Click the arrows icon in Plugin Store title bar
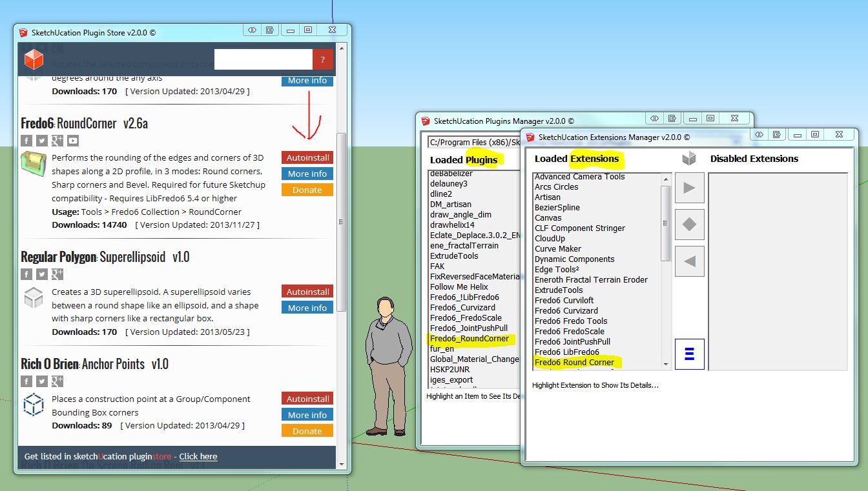The height and width of the screenshot is (491, 868). coord(252,30)
